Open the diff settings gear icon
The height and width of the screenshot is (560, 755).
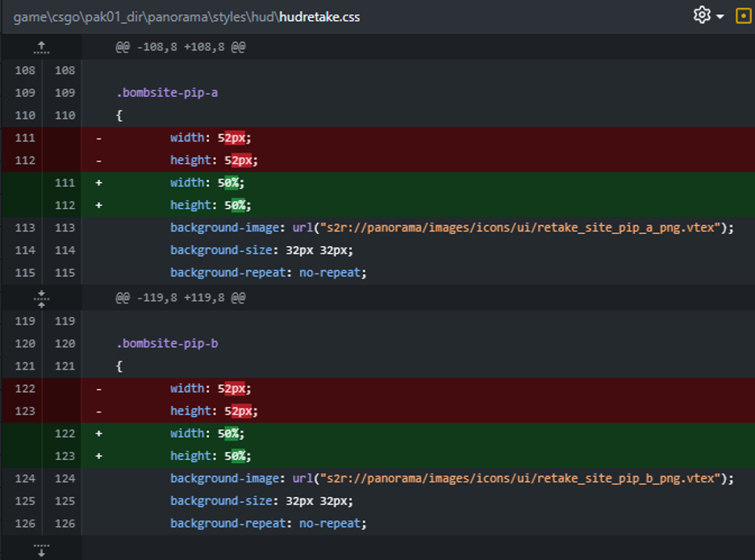point(701,16)
